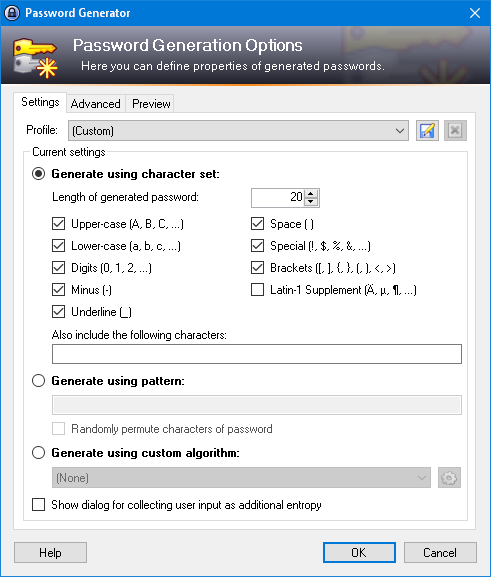Click the save profile icon
This screenshot has height=577, width=491.
pos(427,131)
